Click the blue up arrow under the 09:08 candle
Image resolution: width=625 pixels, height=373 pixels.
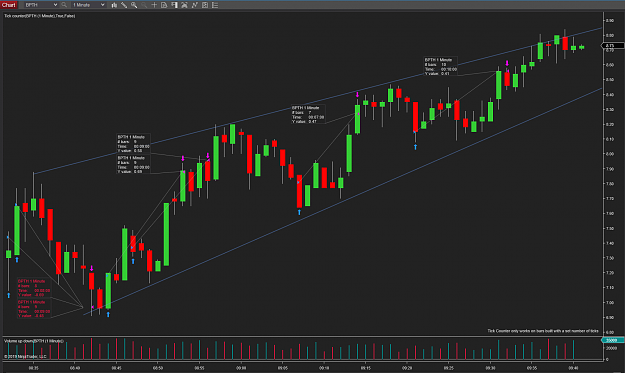point(299,212)
